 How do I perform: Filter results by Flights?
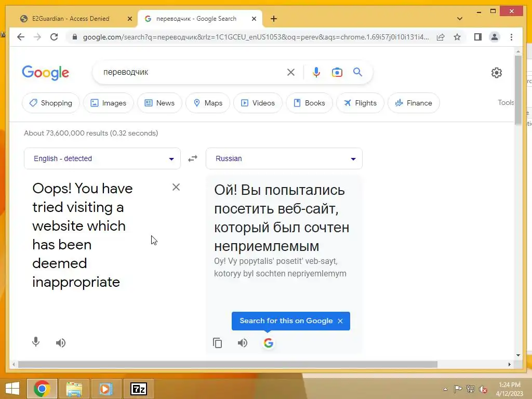coord(360,103)
